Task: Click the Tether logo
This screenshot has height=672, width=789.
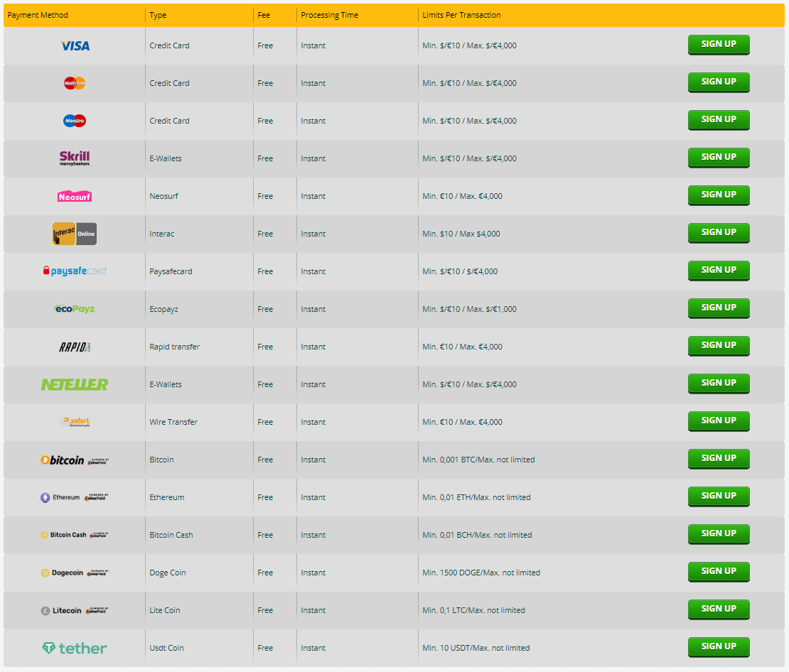Action: (75, 648)
